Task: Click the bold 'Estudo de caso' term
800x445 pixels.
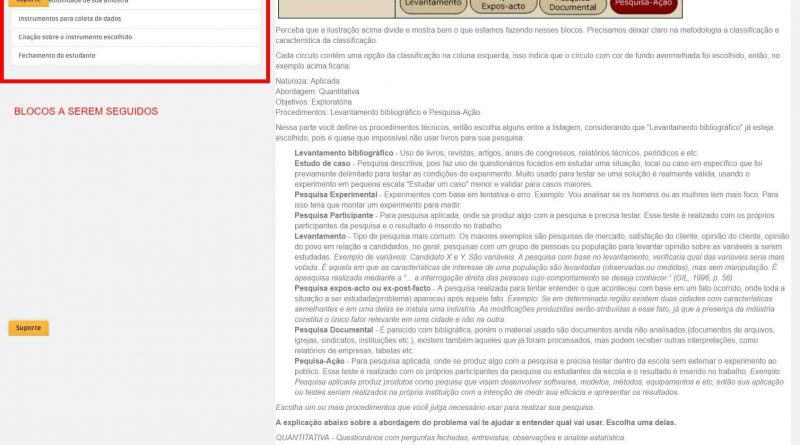Action: tap(322, 163)
